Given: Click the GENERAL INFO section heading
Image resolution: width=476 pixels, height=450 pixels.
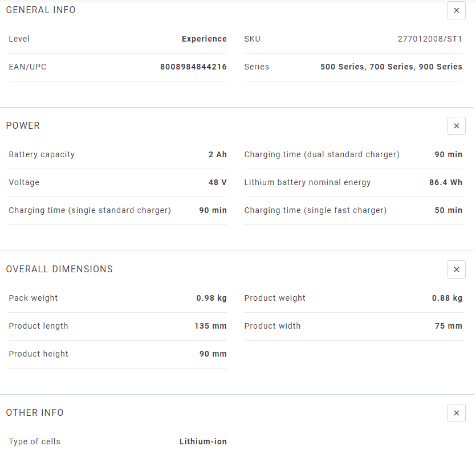Looking at the screenshot, I should pos(40,10).
